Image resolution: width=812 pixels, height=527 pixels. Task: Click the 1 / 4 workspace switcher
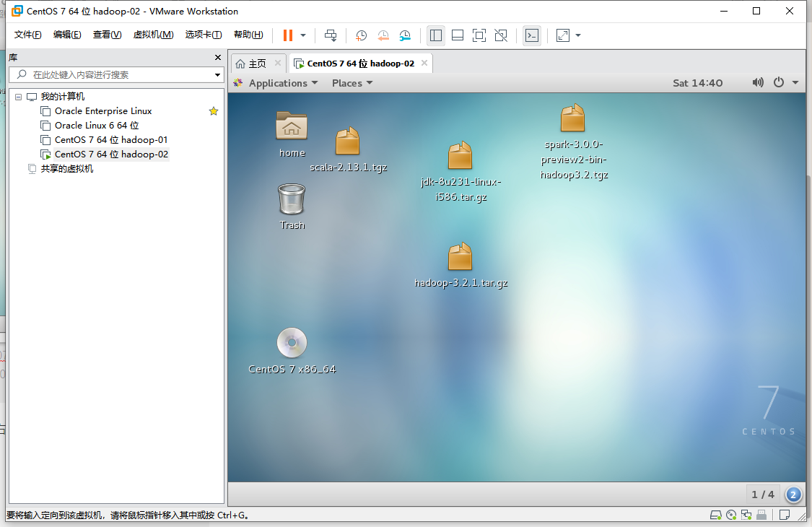pos(763,495)
